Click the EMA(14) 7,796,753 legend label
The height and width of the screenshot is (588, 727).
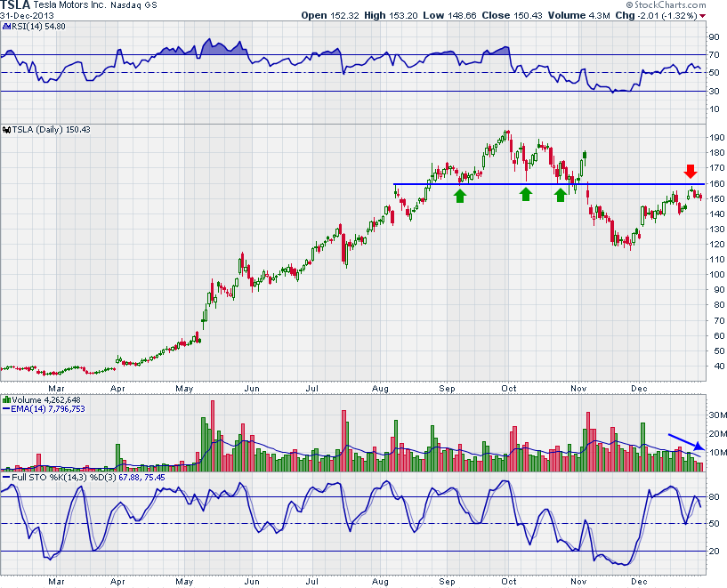pyautogui.click(x=49, y=409)
